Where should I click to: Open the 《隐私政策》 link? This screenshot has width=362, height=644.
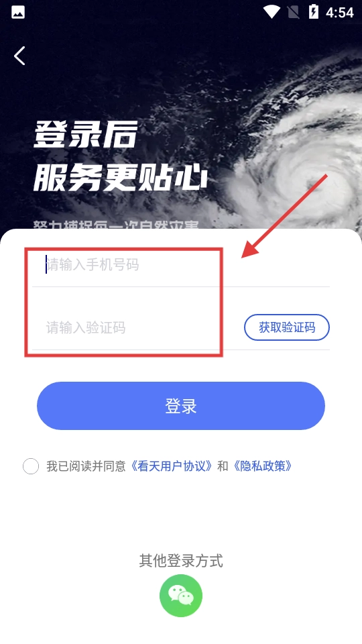(262, 467)
